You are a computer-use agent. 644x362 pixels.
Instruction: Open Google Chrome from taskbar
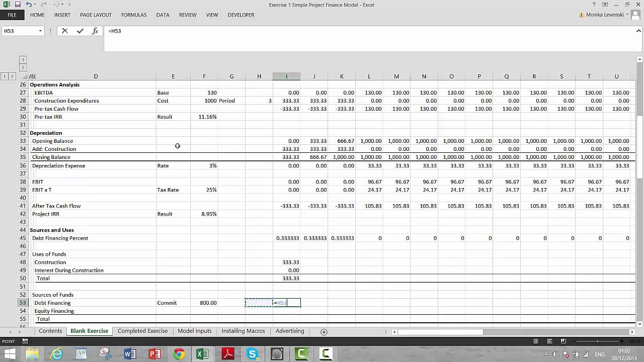pyautogui.click(x=179, y=354)
